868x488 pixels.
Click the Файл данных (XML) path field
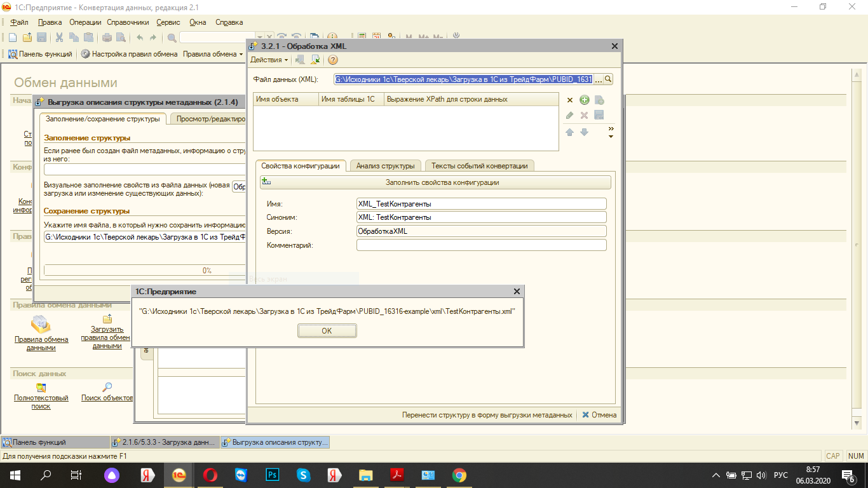coord(463,79)
